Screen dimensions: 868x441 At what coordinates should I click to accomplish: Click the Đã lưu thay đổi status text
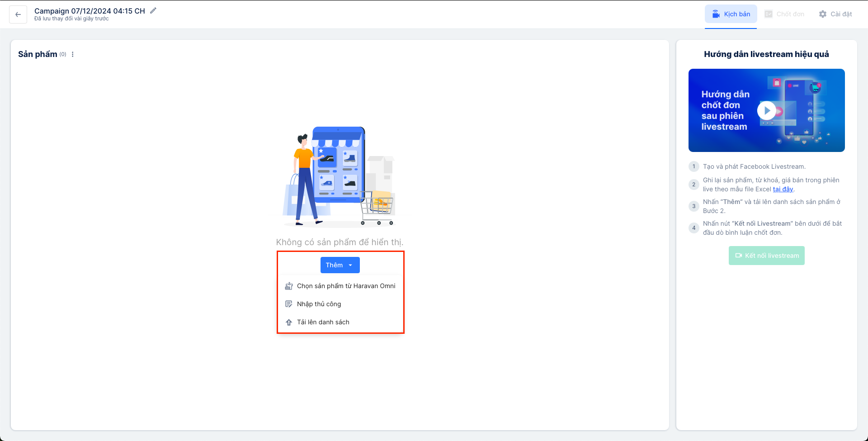tap(71, 19)
